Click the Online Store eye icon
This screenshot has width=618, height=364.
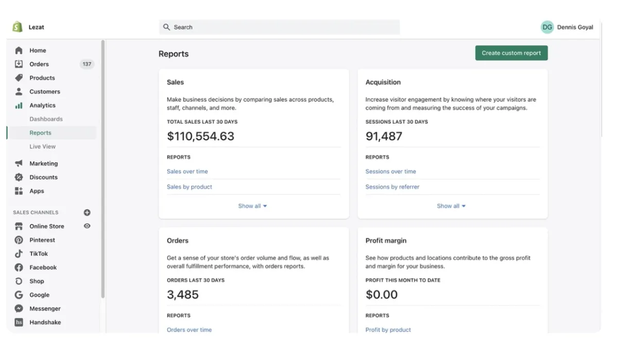pyautogui.click(x=87, y=226)
